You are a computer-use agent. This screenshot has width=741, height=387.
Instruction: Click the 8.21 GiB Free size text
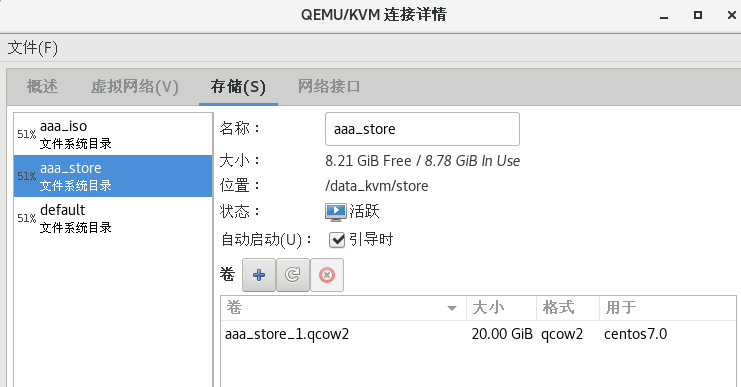point(368,161)
